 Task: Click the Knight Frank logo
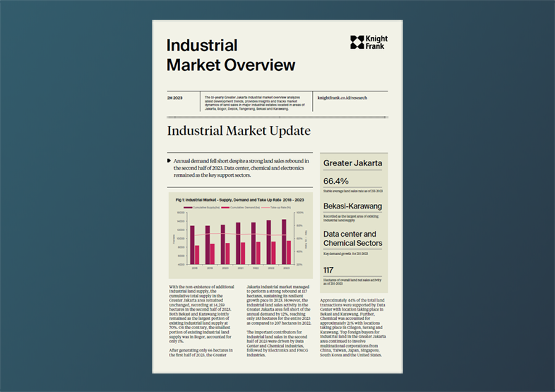(369, 43)
